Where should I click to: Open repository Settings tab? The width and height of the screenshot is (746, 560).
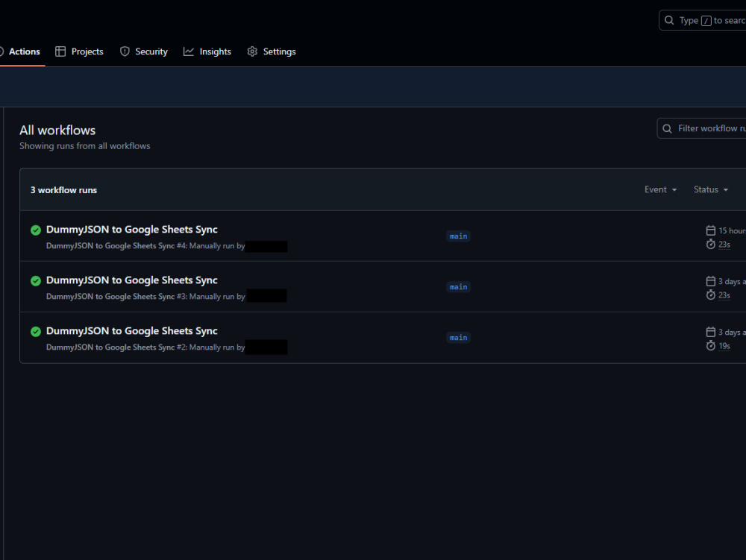(272, 51)
